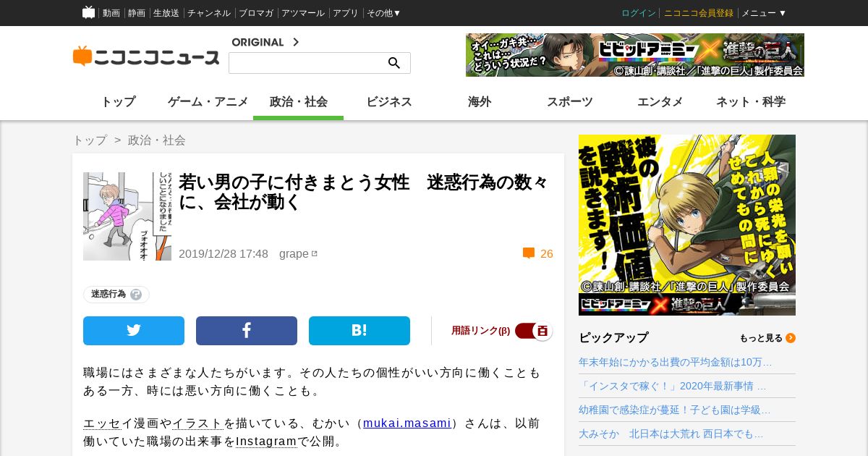Bookmark article with Hatena B! button
The width and height of the screenshot is (868, 456).
(359, 331)
